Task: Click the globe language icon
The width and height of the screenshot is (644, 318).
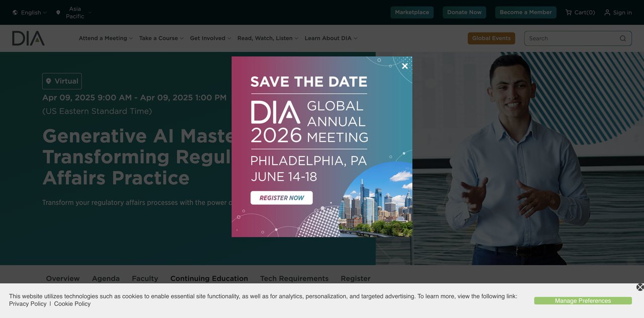Action: point(15,13)
